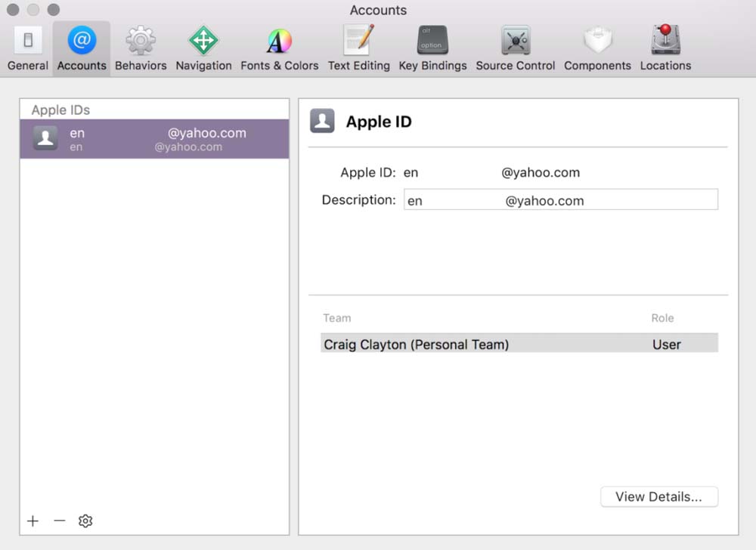
Task: Click the plus button to add account
Action: coord(33,521)
